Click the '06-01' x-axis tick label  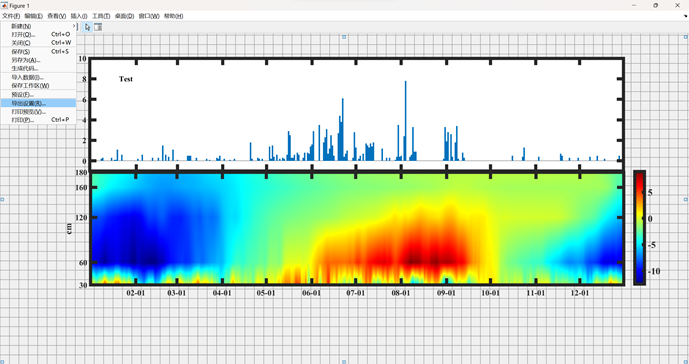[x=311, y=293]
